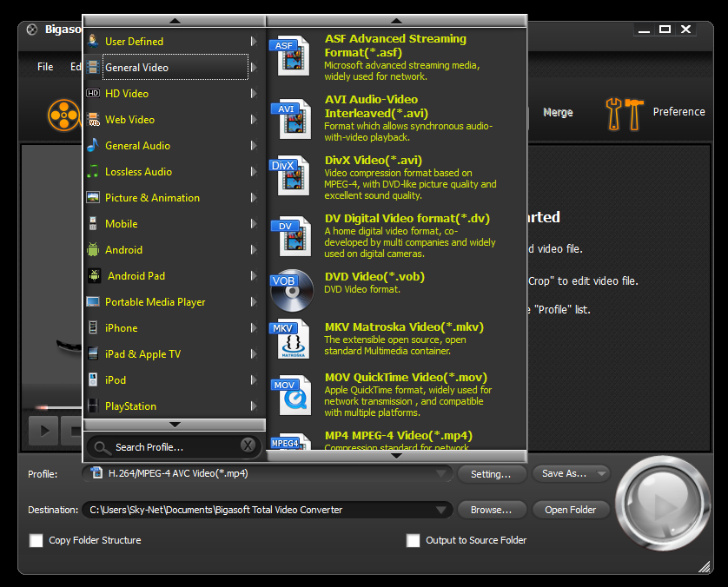728x587 pixels.
Task: Expand the Web Video submenu arrow
Action: tap(254, 119)
